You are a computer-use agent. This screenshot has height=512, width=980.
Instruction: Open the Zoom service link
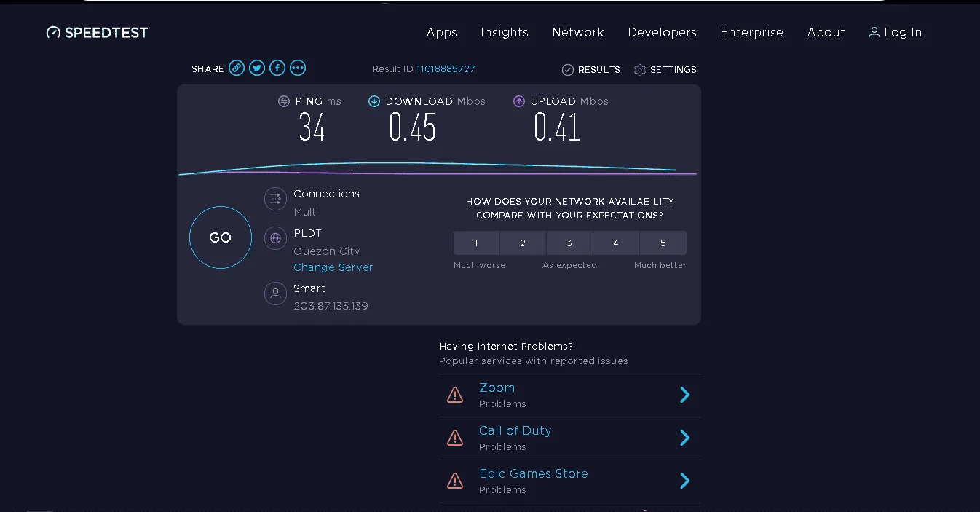click(x=497, y=387)
